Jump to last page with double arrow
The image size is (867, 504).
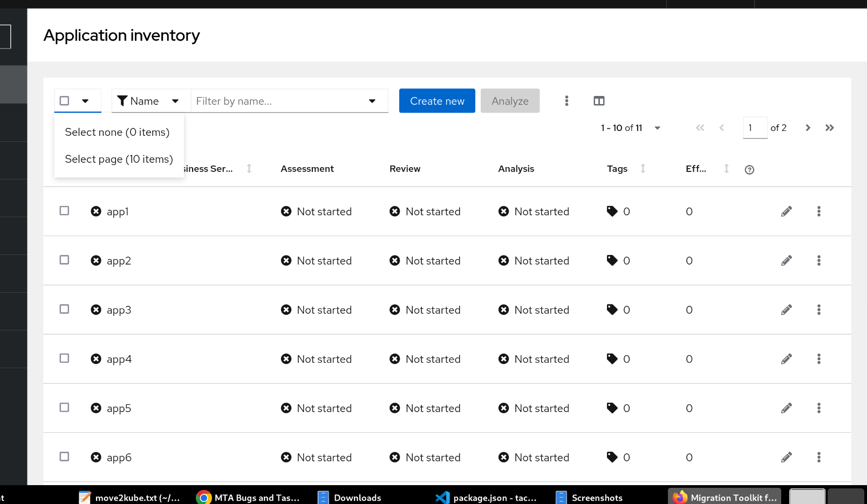830,128
